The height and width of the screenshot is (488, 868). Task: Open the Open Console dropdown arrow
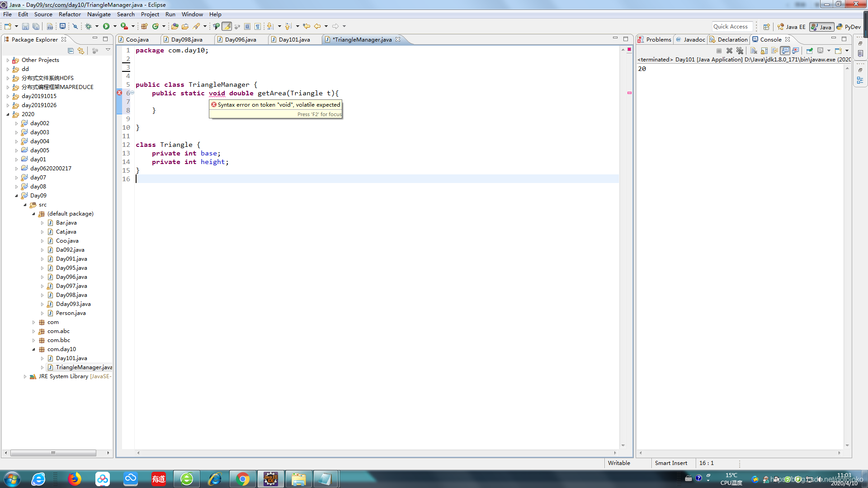[847, 51]
